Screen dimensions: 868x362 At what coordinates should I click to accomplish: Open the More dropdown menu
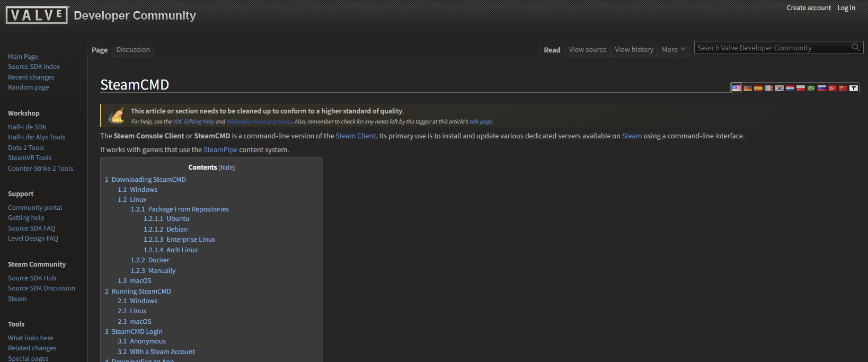pos(674,49)
